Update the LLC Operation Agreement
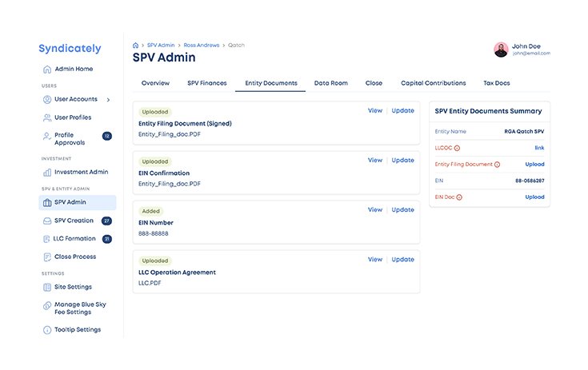This screenshot has height=370, width=588. tap(402, 260)
